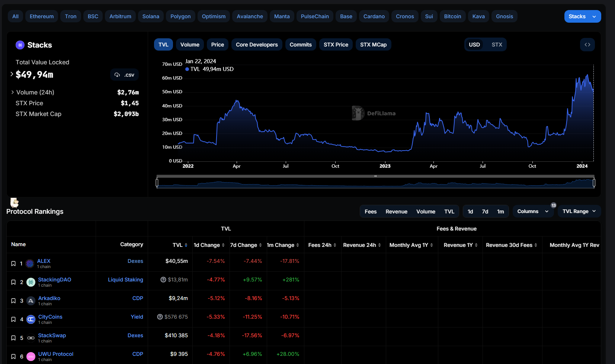Bookmark the Arkadiko protocol row
The width and height of the screenshot is (615, 364).
pos(13,301)
